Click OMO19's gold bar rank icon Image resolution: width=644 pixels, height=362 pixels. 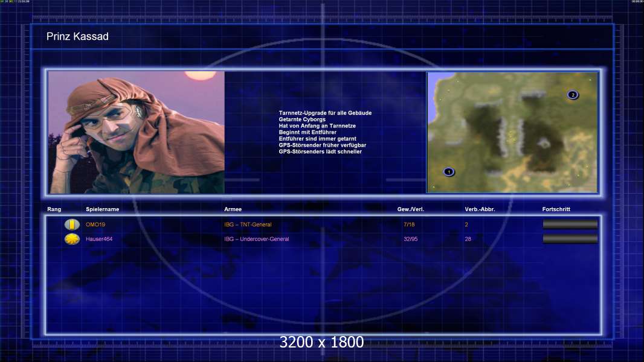(x=72, y=224)
